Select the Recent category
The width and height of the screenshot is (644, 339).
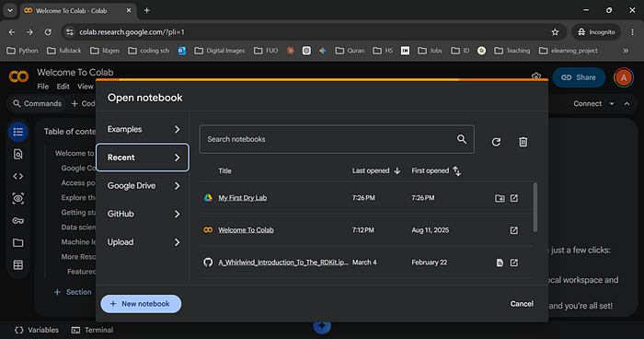(143, 158)
